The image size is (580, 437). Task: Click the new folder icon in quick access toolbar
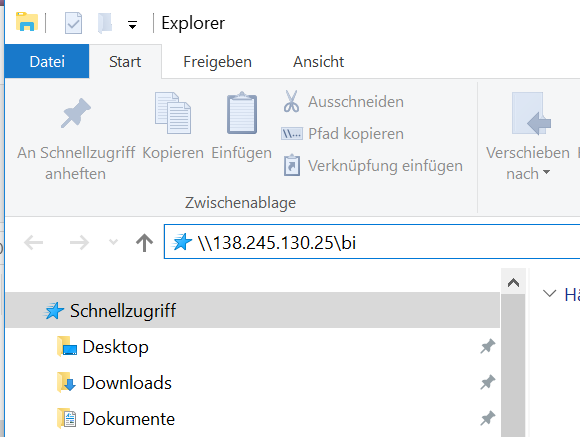[105, 23]
